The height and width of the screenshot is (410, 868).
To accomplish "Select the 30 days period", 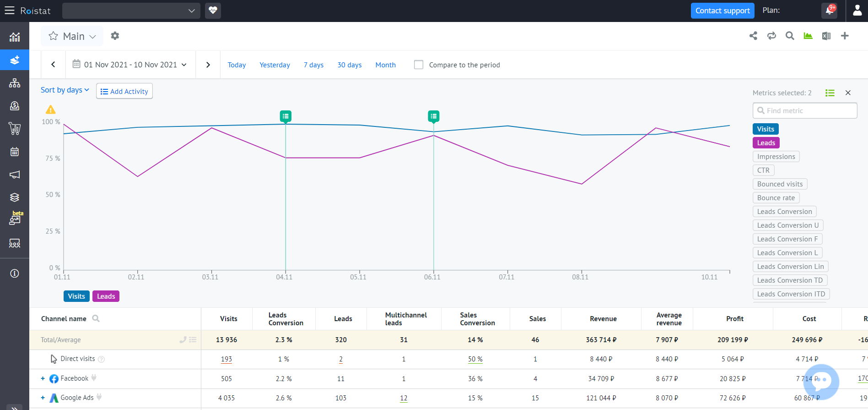I will point(350,65).
